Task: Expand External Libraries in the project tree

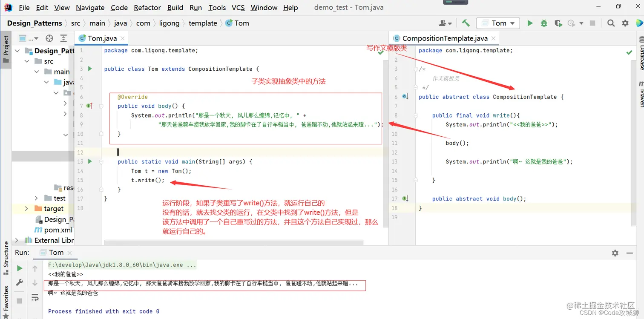Action: point(17,240)
